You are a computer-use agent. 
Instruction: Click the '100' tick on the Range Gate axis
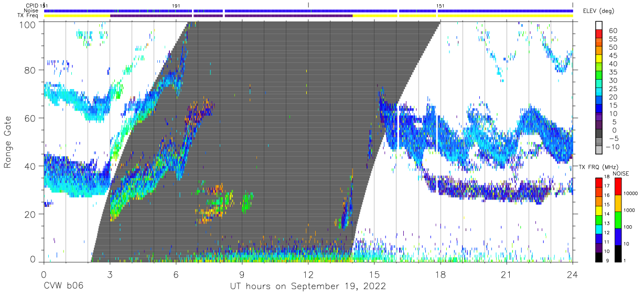click(x=27, y=24)
